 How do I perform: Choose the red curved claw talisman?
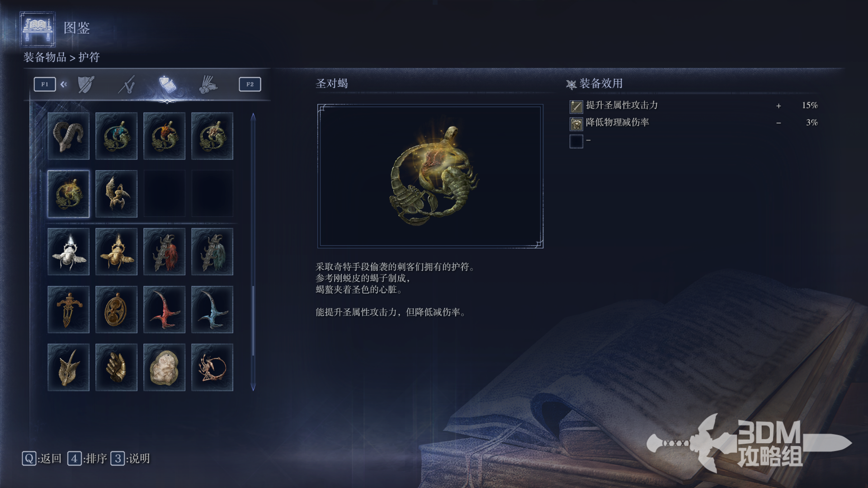pos(164,310)
